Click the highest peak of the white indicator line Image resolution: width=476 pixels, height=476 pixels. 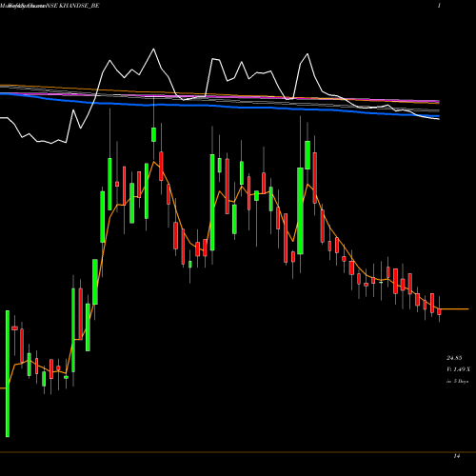coord(154,49)
